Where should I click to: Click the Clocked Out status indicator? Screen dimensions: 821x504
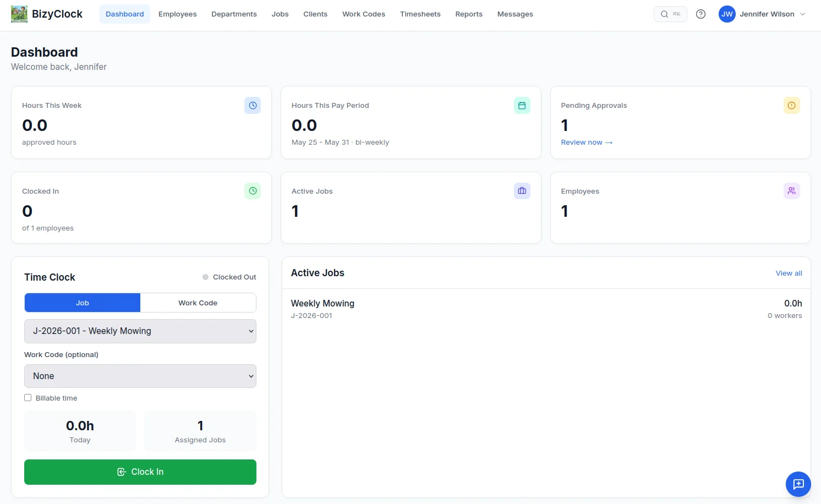(x=229, y=277)
